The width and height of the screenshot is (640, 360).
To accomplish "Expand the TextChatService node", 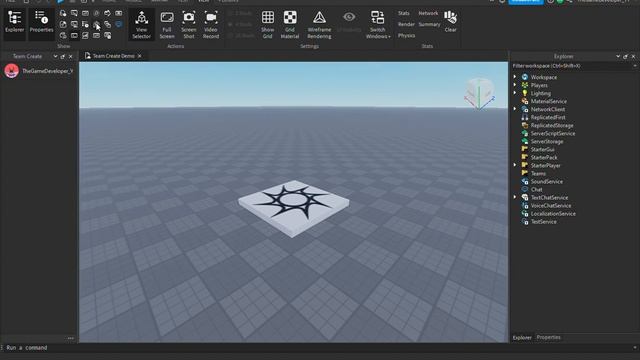I will (515, 197).
